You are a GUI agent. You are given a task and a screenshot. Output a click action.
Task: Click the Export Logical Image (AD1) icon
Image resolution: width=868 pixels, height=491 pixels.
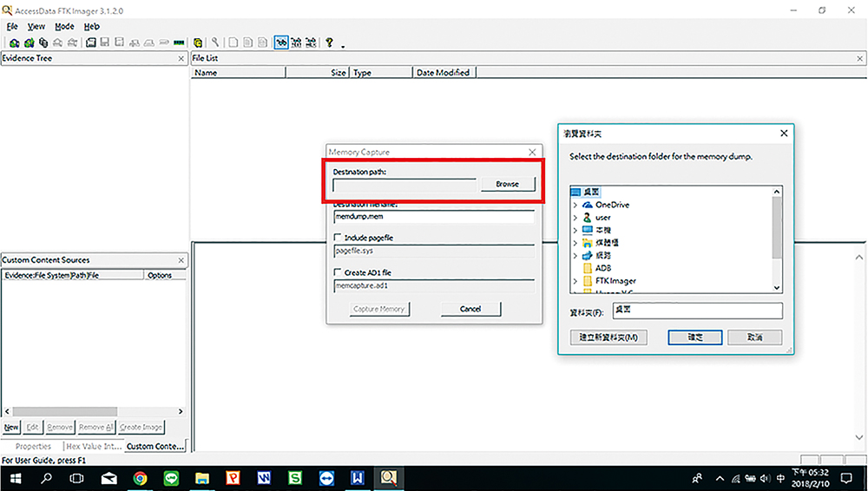tap(119, 43)
